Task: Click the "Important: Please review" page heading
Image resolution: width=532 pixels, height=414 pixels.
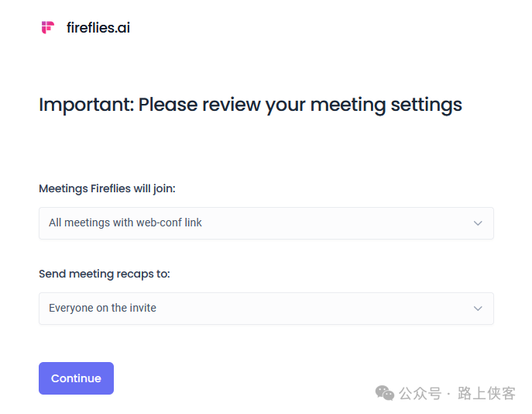Action: click(x=250, y=105)
